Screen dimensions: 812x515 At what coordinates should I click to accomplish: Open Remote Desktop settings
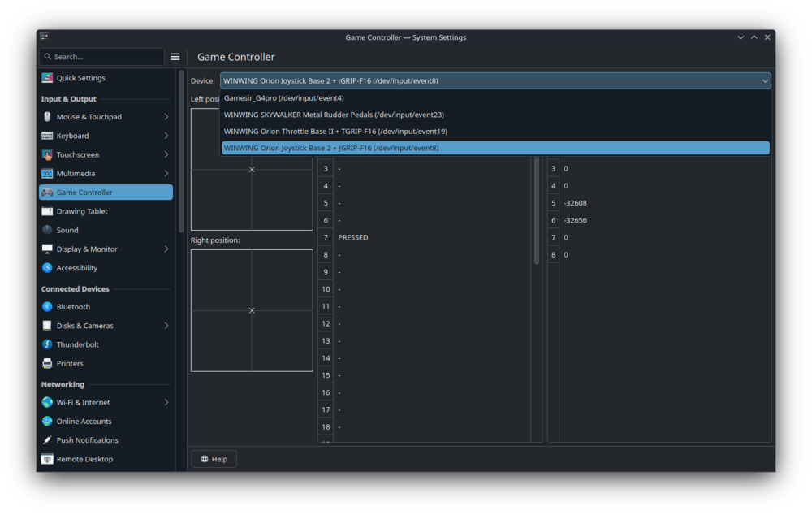[x=106, y=459]
